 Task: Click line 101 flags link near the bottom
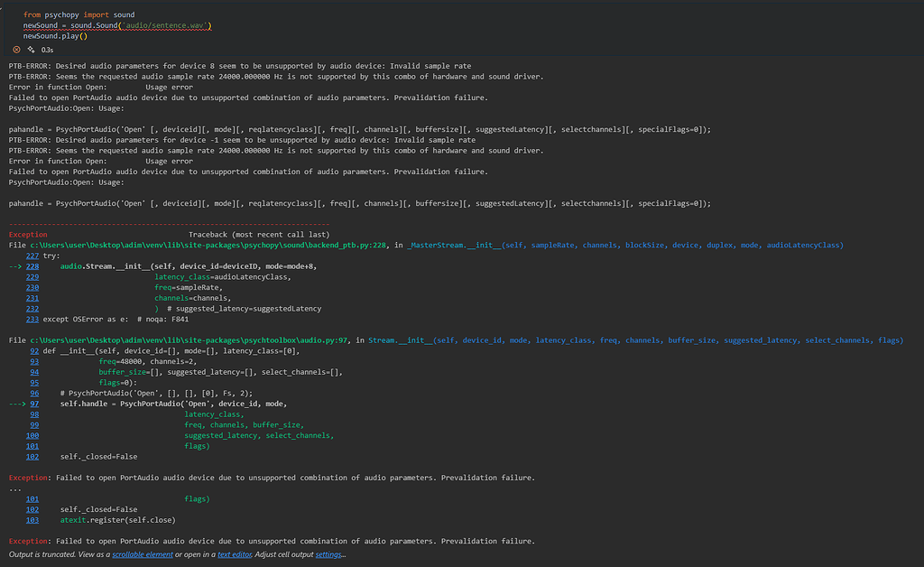point(32,498)
